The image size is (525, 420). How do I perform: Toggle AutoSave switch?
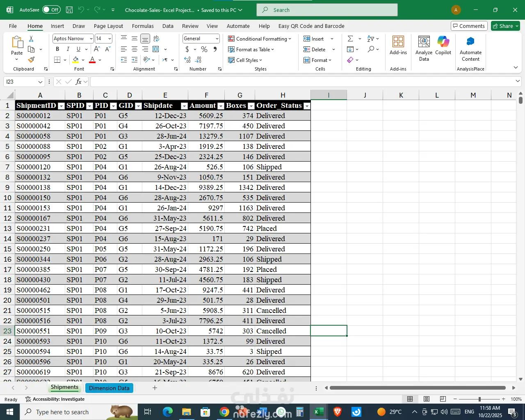51,10
